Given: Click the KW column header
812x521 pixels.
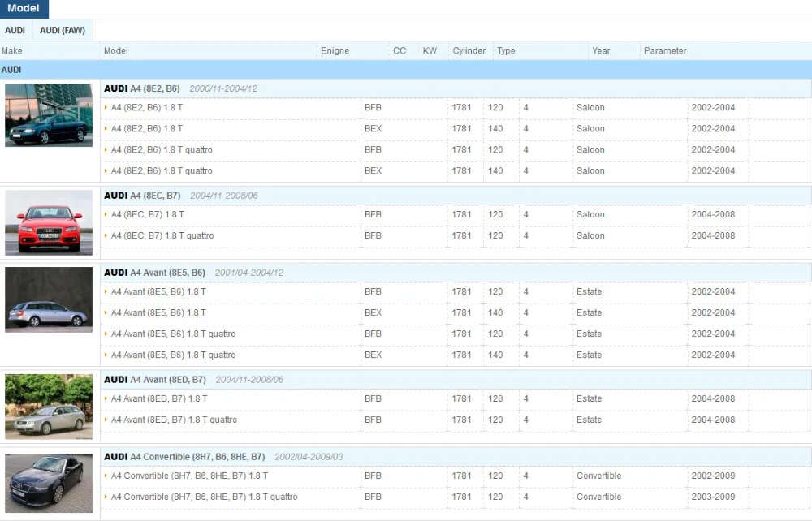Looking at the screenshot, I should point(430,50).
